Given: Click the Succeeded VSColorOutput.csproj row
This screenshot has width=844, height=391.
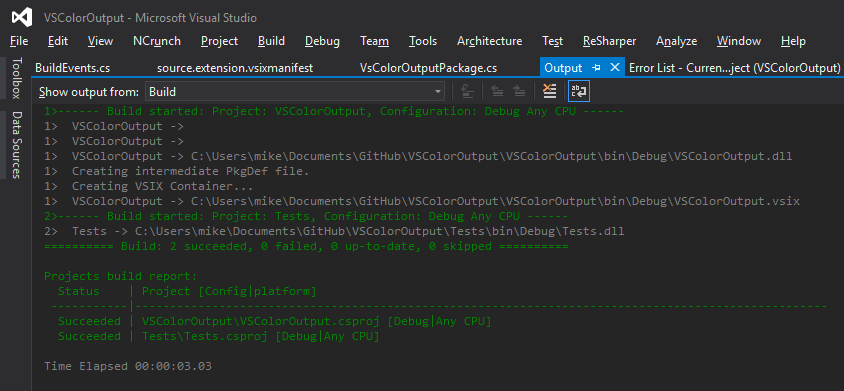Looking at the screenshot, I should 275,322.
